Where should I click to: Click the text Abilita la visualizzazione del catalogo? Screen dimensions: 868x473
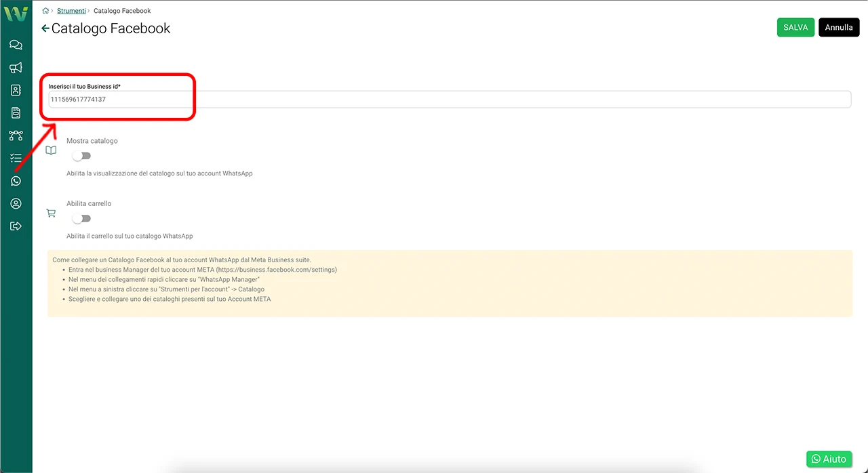(159, 173)
